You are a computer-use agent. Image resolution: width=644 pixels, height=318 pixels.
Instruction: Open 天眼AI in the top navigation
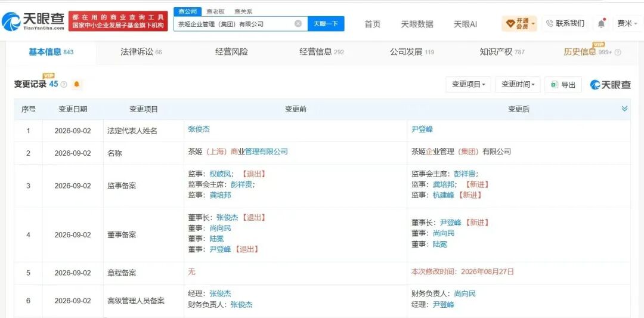(465, 24)
